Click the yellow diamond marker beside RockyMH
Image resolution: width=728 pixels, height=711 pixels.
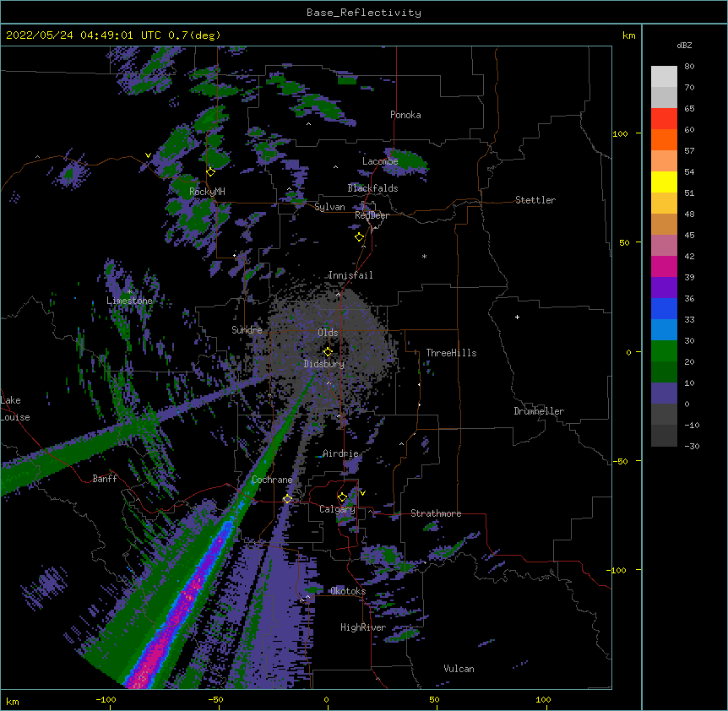pos(211,172)
